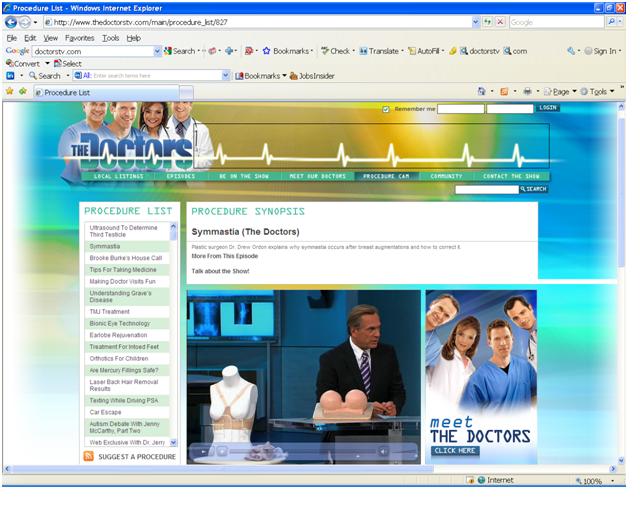Click the video player volume speaker icon
Screen dimensions: 640x512
click(x=383, y=452)
